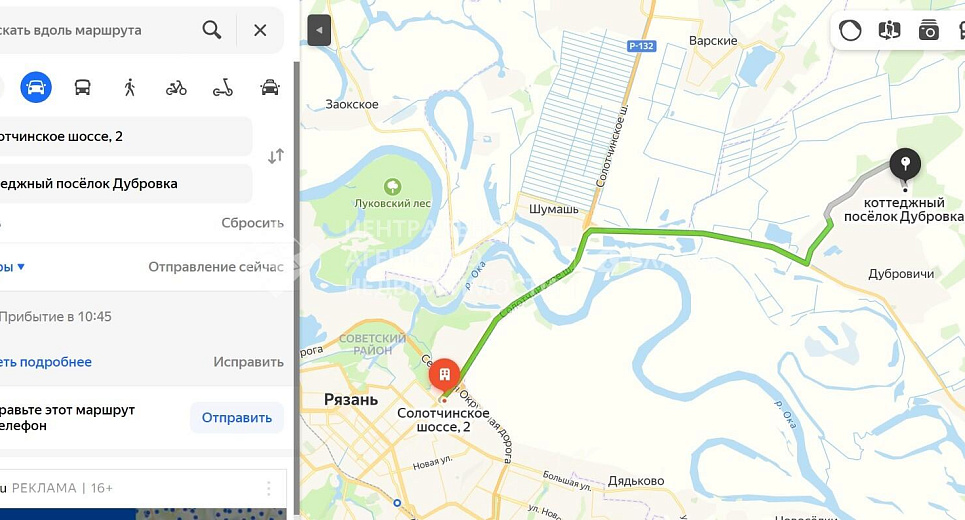
Task: Expand the route parameters dropdown arrow
Action: click(21, 266)
